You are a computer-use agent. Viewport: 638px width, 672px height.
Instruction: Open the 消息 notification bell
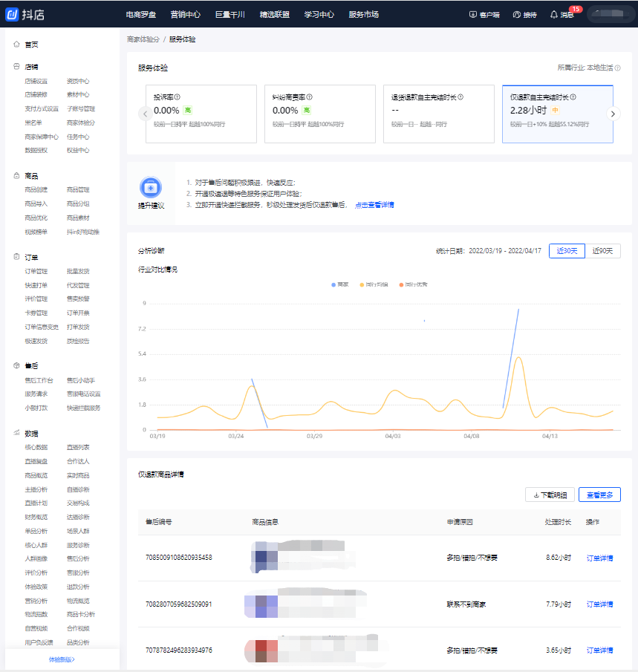click(x=554, y=15)
